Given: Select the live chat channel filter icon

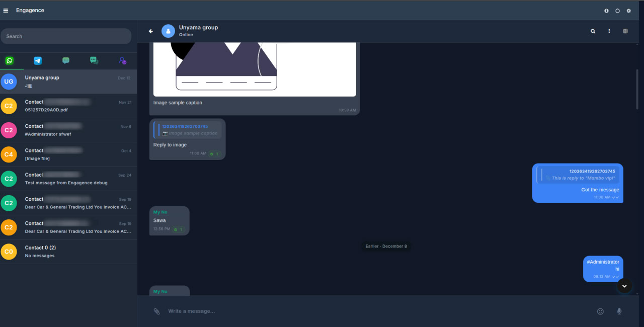Looking at the screenshot, I should (94, 60).
